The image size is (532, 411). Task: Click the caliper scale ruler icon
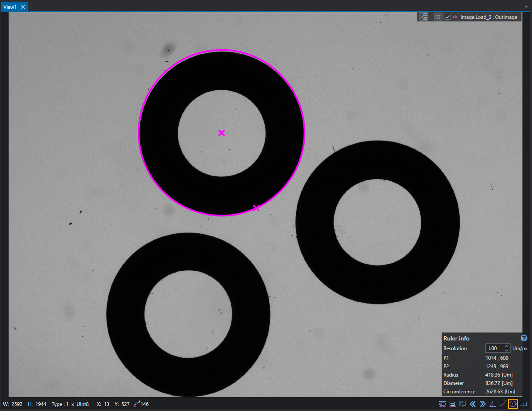(442, 404)
